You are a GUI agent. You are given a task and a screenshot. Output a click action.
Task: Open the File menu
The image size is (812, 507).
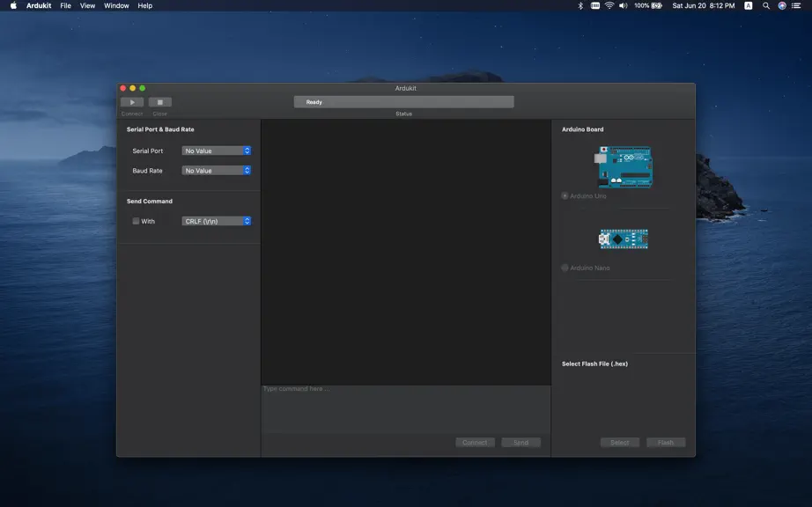(65, 5)
